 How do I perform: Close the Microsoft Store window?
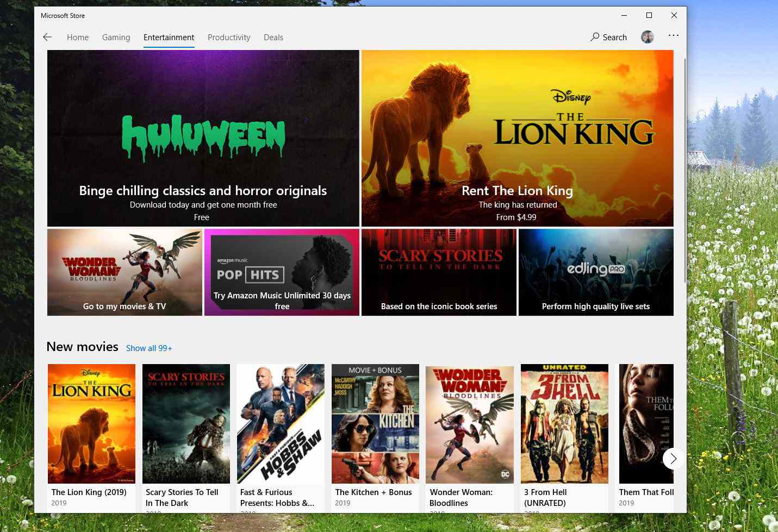674,15
